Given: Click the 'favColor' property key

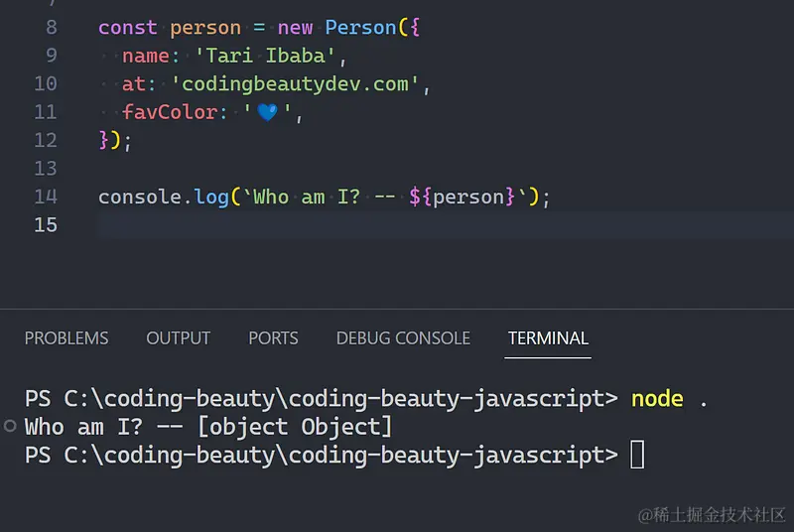Looking at the screenshot, I should pyautogui.click(x=170, y=112).
